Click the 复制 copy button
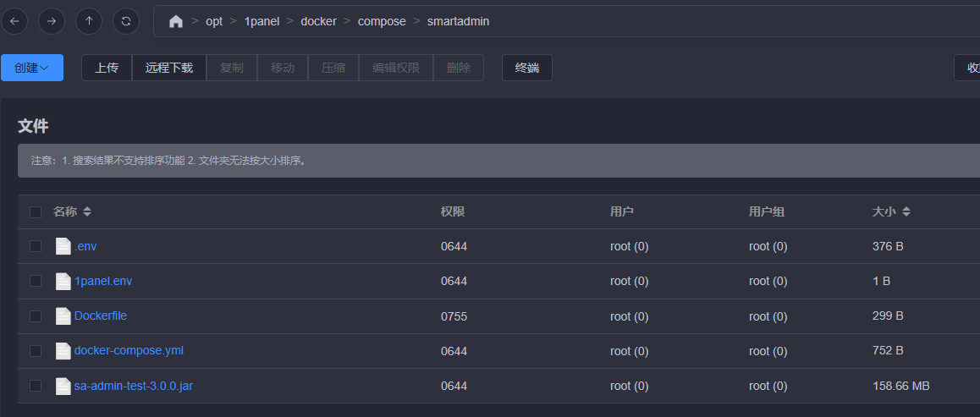 click(232, 68)
